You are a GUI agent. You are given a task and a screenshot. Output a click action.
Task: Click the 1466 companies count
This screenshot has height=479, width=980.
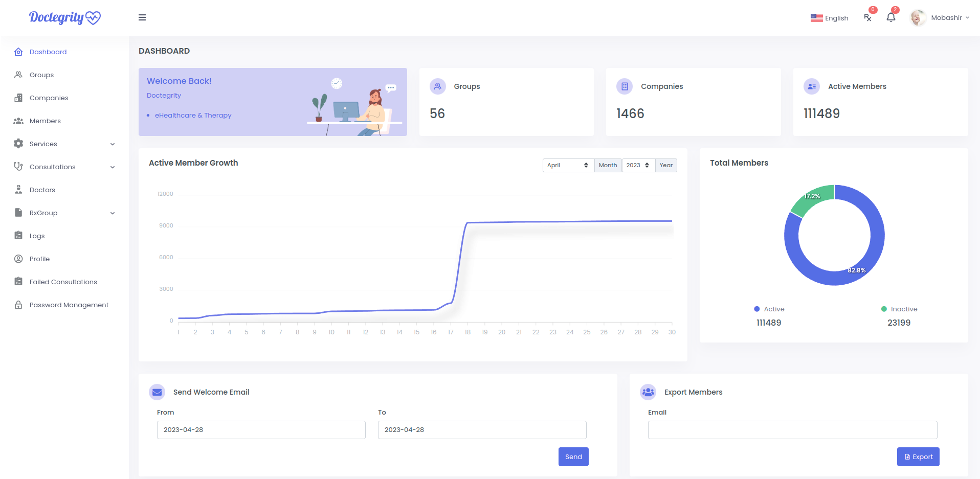630,113
